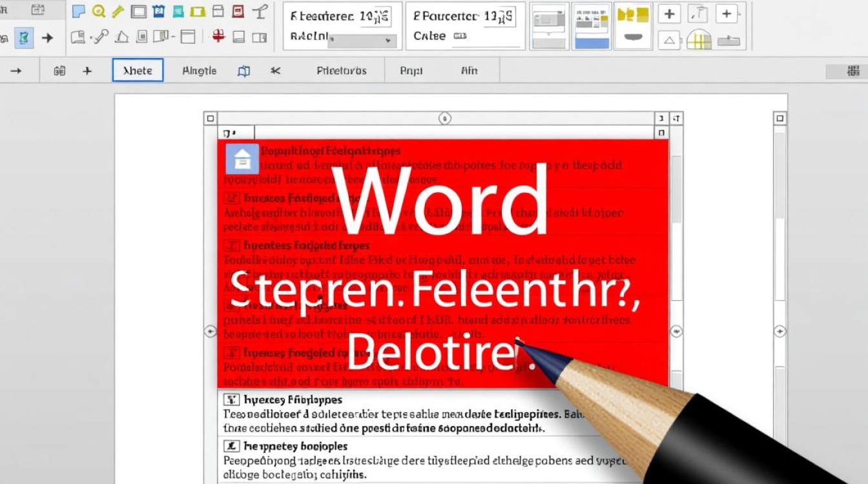Select the orange magnifier search icon
868x484 pixels.
98,11
